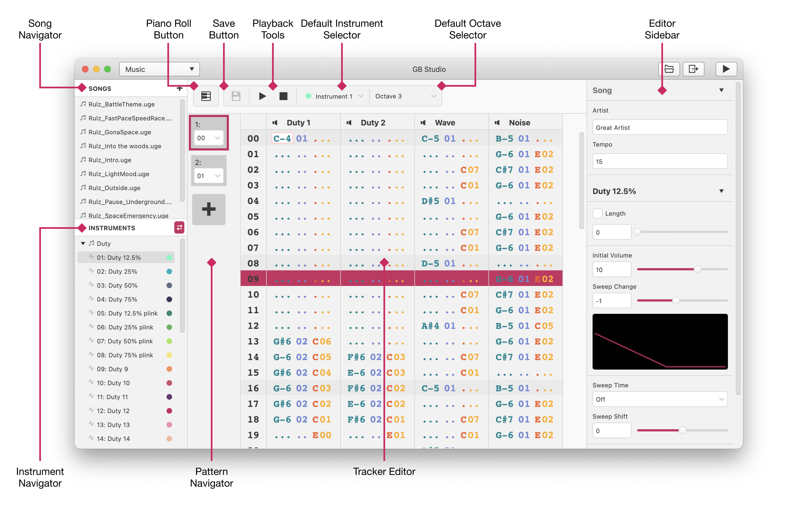This screenshot has height=517, width=812.
Task: Open the piano roll view button
Action: [206, 96]
